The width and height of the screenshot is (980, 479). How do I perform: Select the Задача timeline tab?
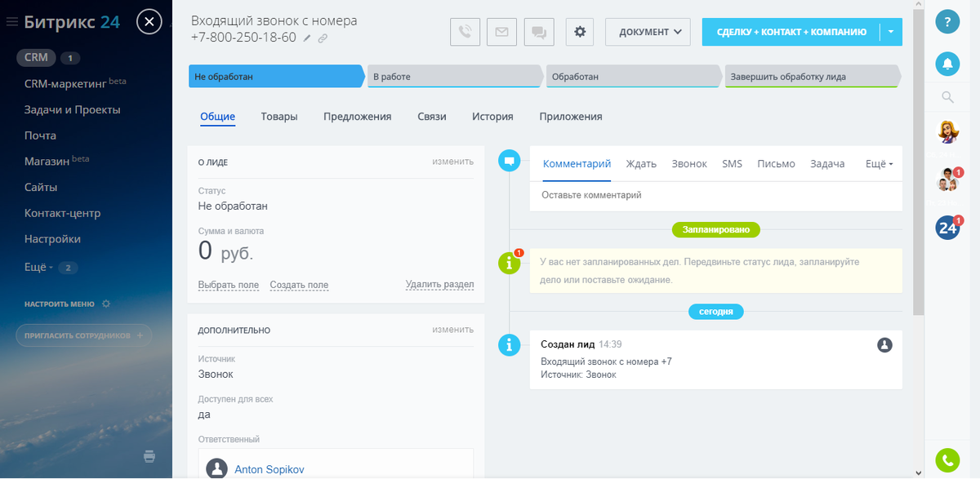(x=827, y=164)
